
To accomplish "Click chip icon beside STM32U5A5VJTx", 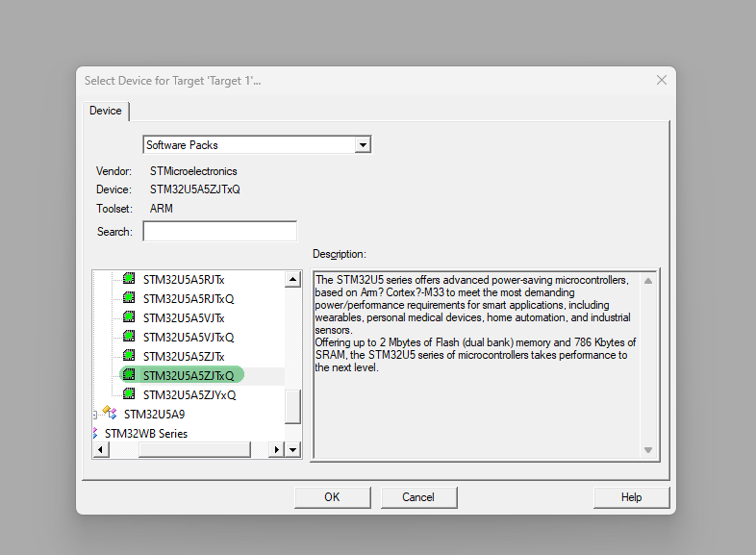I will click(129, 317).
